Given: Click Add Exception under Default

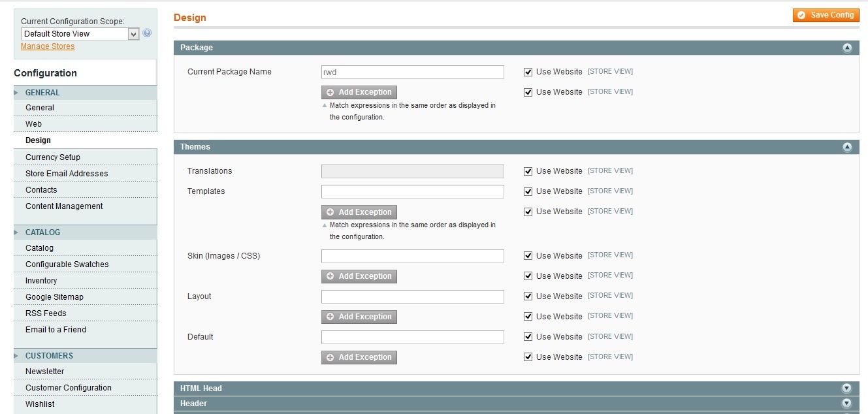Looking at the screenshot, I should [359, 357].
